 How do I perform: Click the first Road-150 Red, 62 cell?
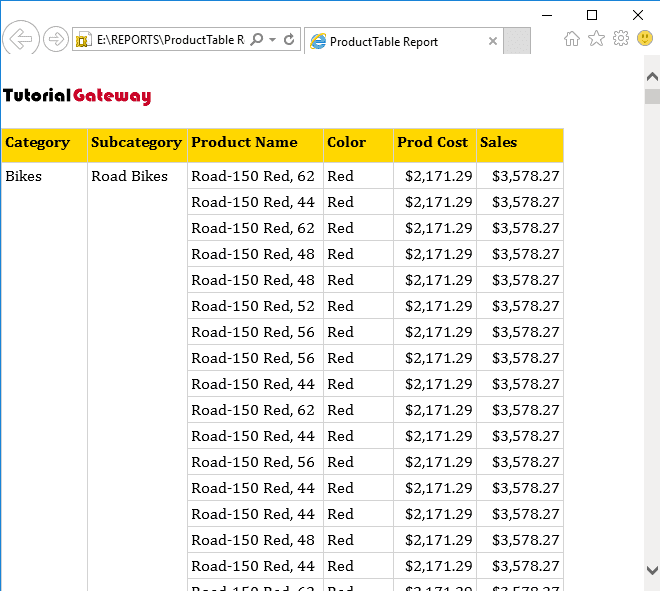click(255, 176)
